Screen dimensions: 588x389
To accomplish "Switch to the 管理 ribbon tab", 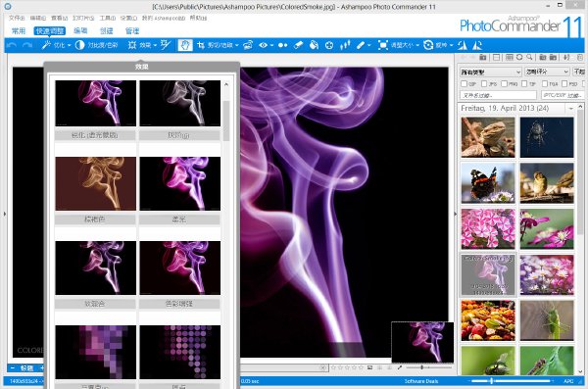I will [132, 30].
